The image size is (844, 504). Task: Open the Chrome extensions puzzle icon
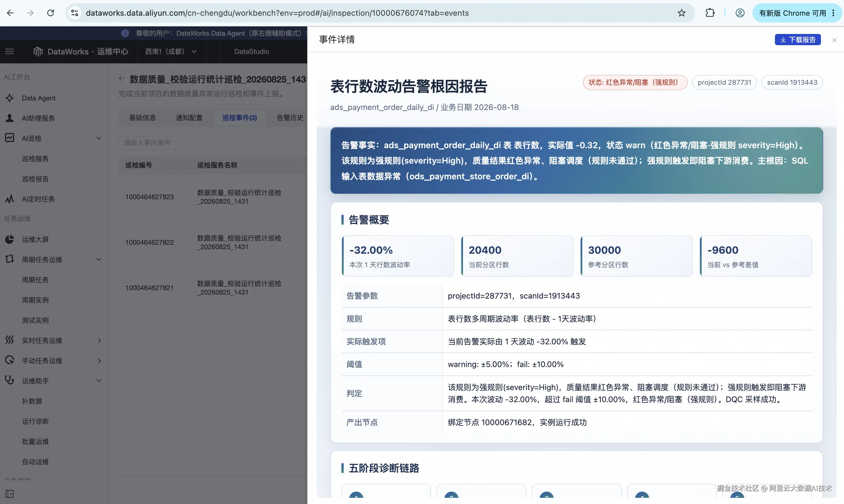click(710, 13)
